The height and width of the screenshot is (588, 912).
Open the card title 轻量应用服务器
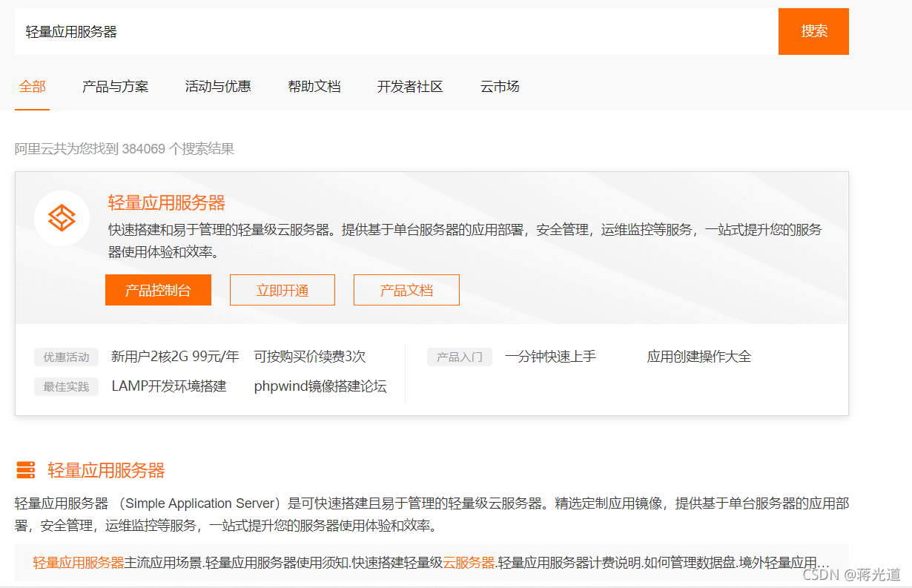click(x=167, y=202)
